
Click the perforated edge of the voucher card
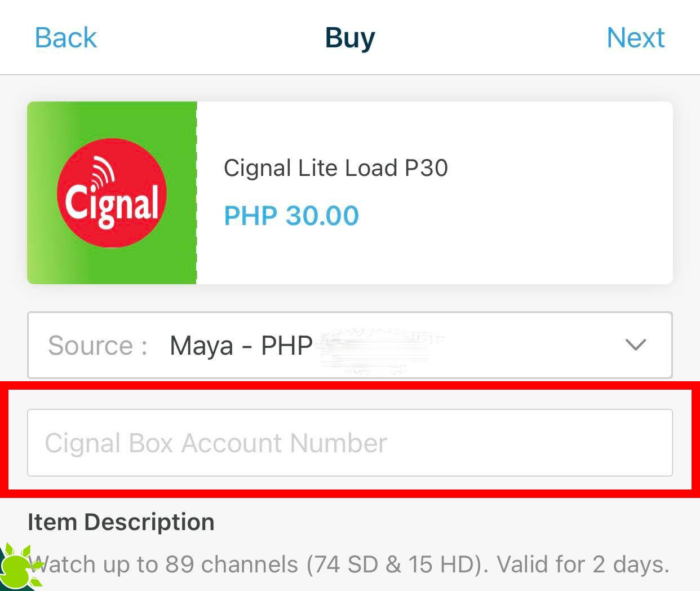197,192
